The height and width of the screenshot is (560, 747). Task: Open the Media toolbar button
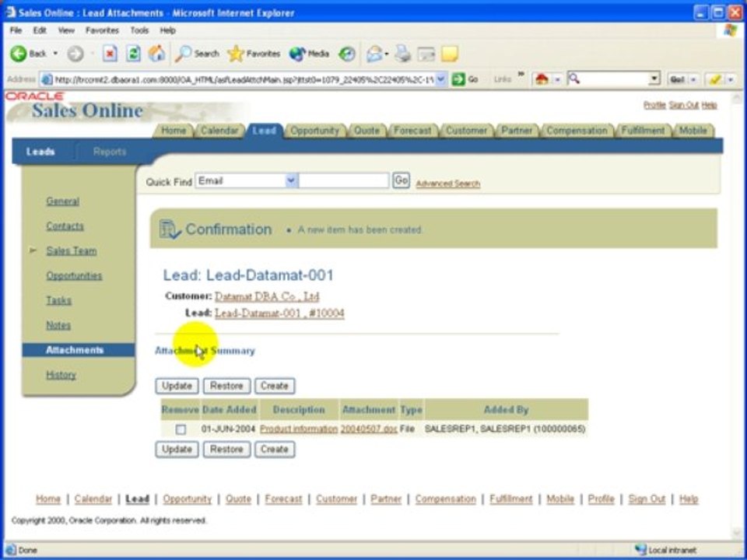309,54
